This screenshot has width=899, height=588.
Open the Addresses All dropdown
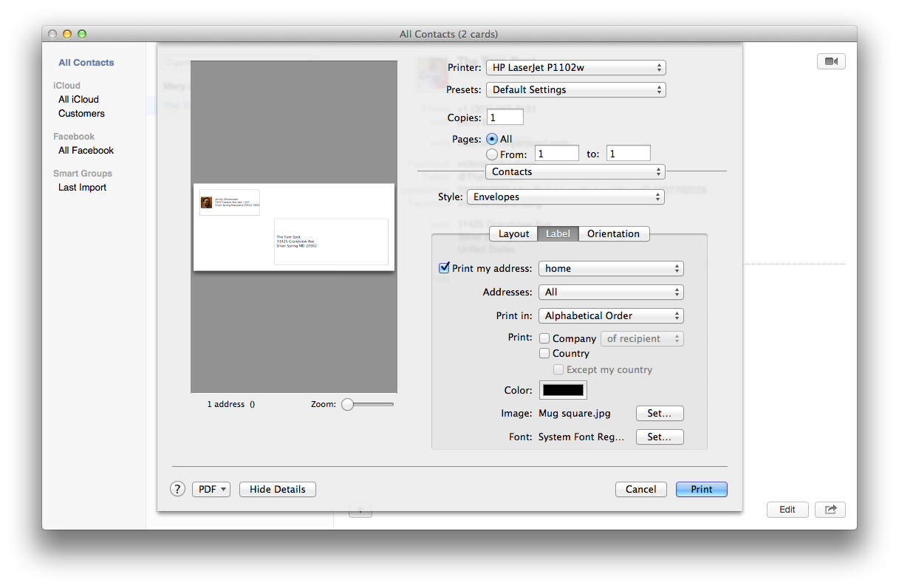tap(611, 293)
